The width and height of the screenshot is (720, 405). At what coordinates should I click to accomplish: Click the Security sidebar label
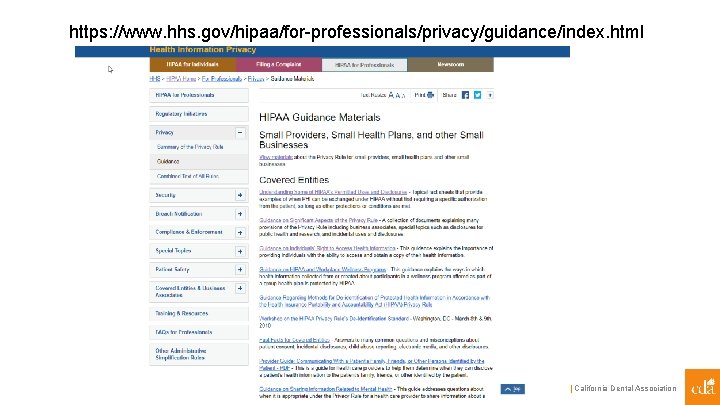click(x=165, y=195)
